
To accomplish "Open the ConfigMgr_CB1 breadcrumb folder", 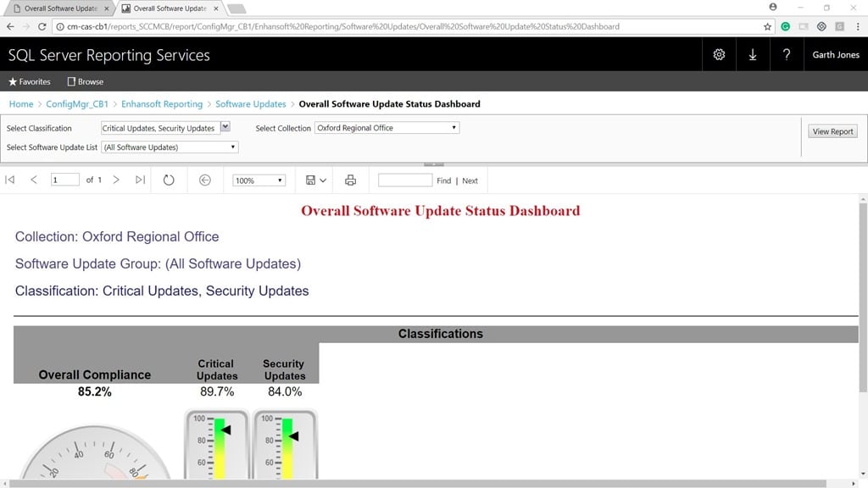I will (x=77, y=104).
